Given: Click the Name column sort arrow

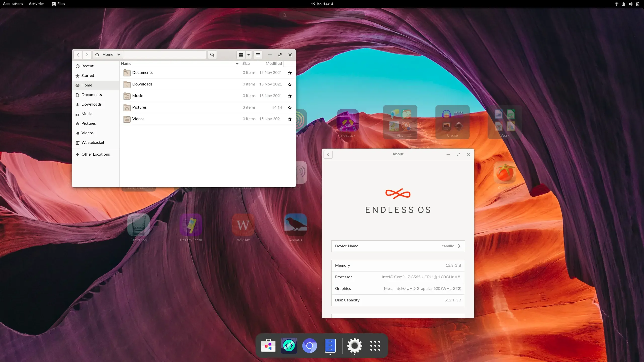Looking at the screenshot, I should tap(237, 64).
